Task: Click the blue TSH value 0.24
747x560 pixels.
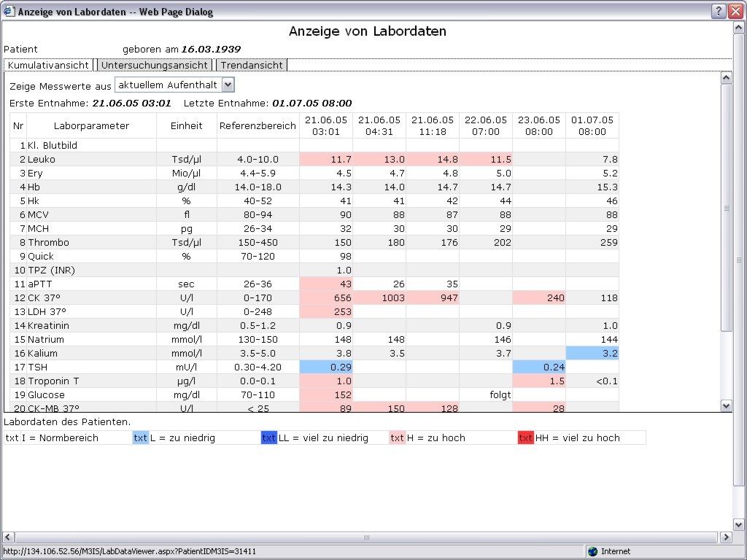Action: click(539, 367)
